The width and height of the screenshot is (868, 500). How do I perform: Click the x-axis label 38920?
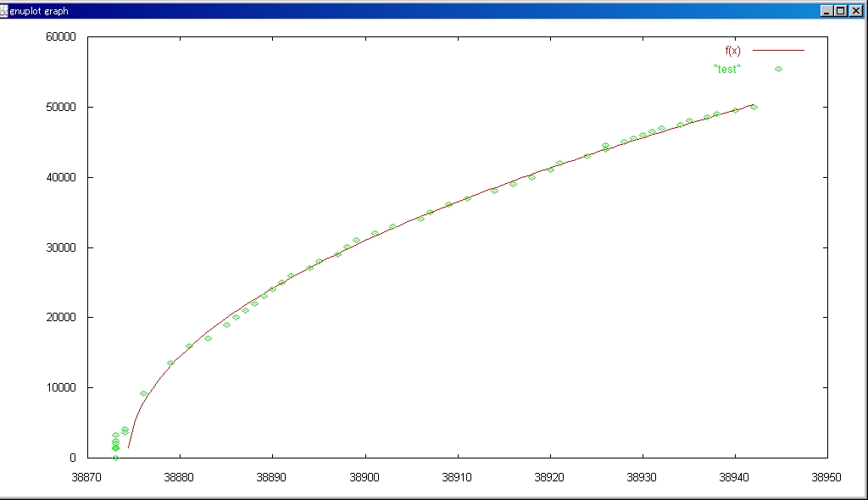(x=549, y=477)
